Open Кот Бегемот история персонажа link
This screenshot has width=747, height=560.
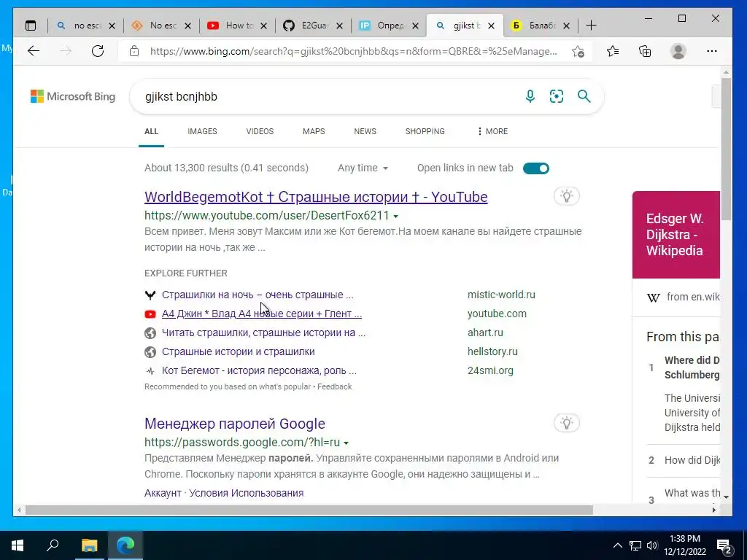259,370
